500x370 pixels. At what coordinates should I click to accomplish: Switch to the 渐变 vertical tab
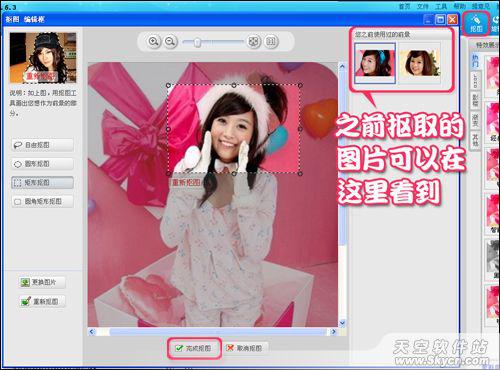[x=475, y=121]
